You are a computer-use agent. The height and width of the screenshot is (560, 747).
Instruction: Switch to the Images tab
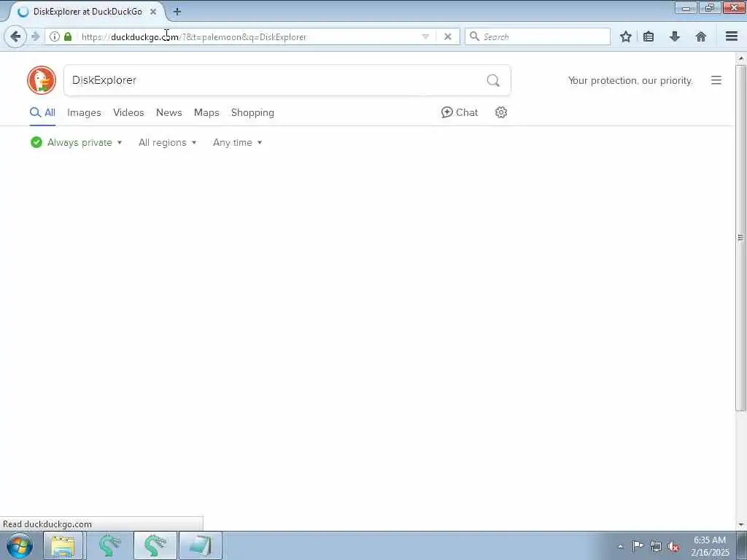(x=84, y=113)
